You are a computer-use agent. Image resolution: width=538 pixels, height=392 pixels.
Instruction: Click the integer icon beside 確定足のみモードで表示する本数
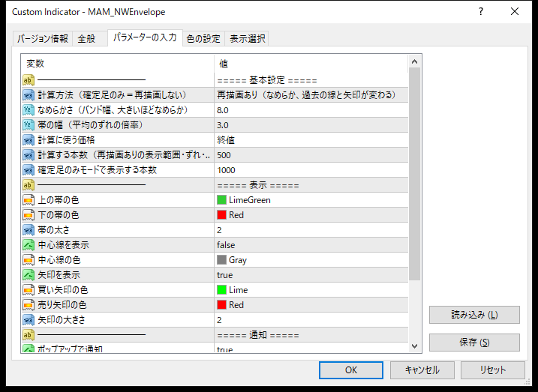(x=29, y=170)
